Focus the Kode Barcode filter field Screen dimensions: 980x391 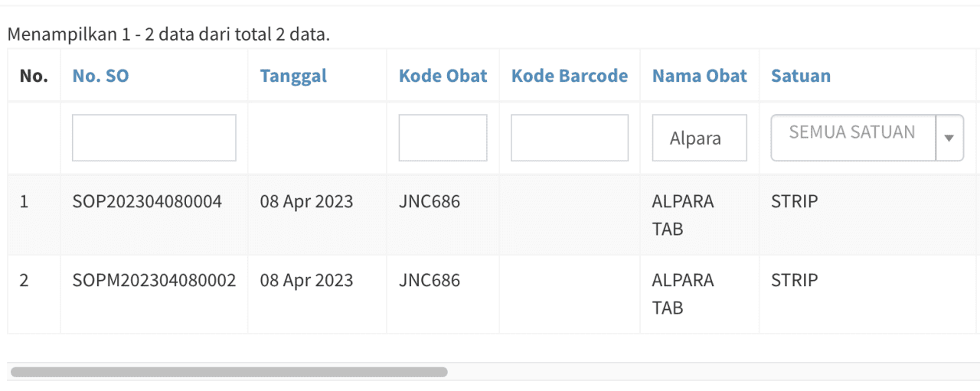(570, 138)
